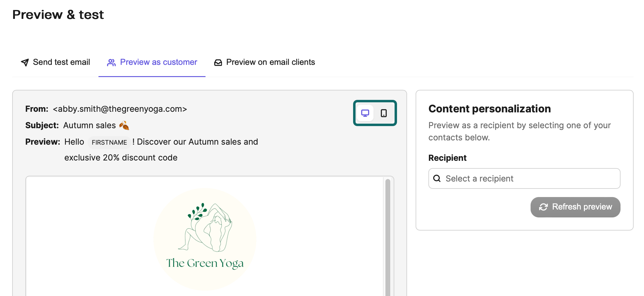The image size is (644, 296).
Task: Click the paper plane send icon
Action: tap(25, 62)
